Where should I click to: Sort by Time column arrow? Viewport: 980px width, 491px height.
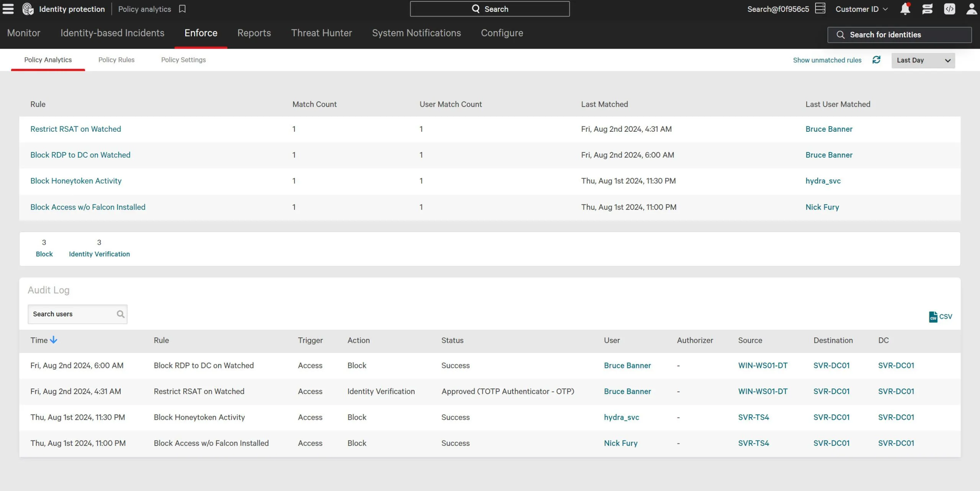click(x=54, y=340)
